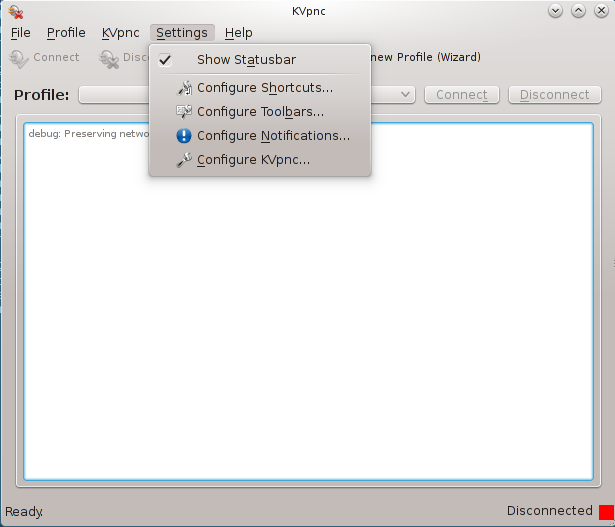Maximize the KVpnc window
The height and width of the screenshot is (527, 615).
[x=578, y=11]
